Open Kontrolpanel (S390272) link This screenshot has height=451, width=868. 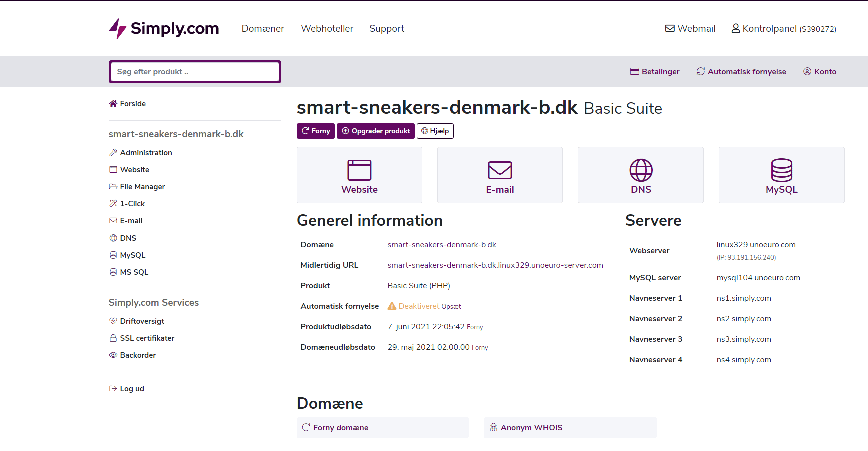(x=784, y=29)
